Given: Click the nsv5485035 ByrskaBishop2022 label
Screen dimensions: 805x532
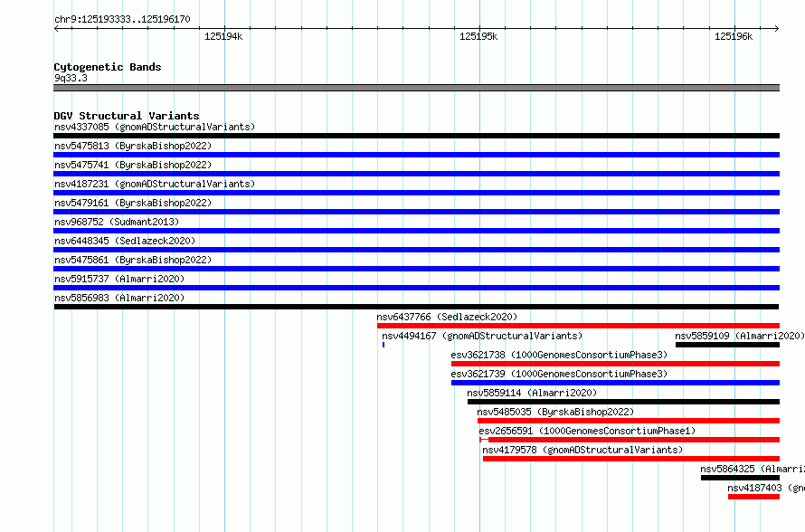Looking at the screenshot, I should (x=555, y=412).
